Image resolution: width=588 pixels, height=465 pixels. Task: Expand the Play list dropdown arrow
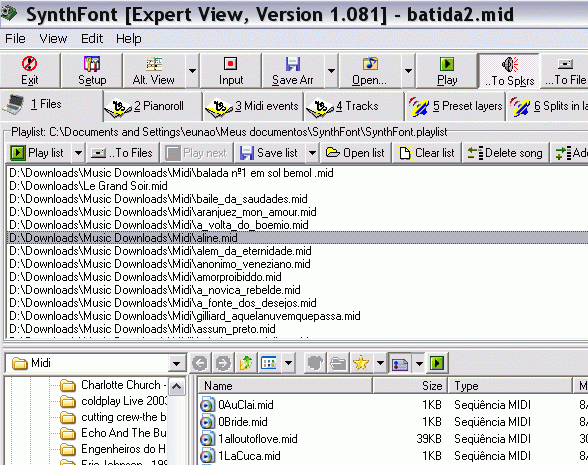pos(78,153)
